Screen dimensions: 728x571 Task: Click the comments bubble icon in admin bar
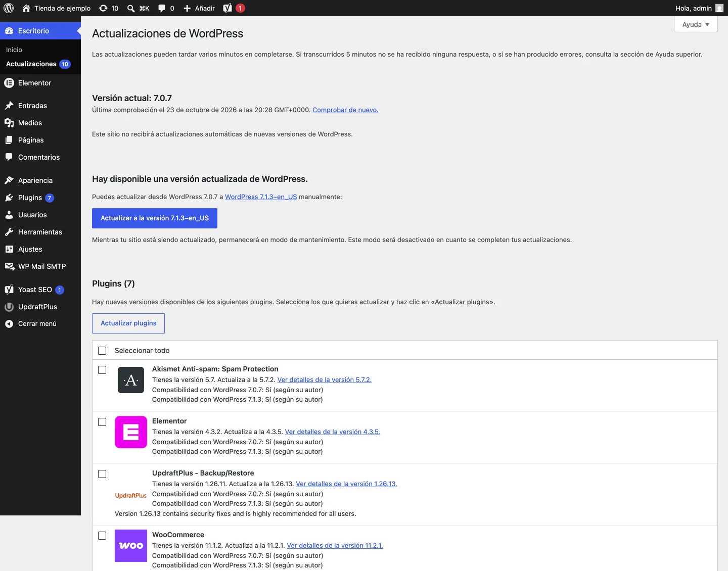[x=162, y=8]
